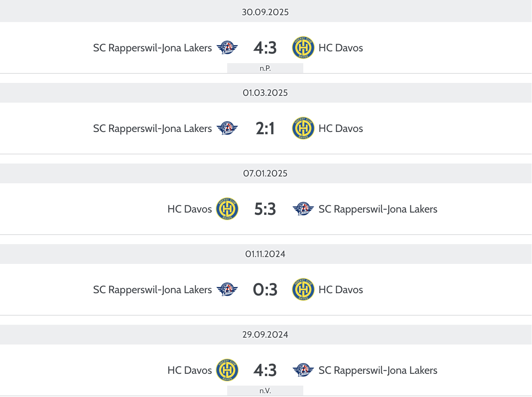Image resolution: width=532 pixels, height=397 pixels.
Task: Click HC Davos logo in 07.01.2025 match
Action: click(227, 209)
